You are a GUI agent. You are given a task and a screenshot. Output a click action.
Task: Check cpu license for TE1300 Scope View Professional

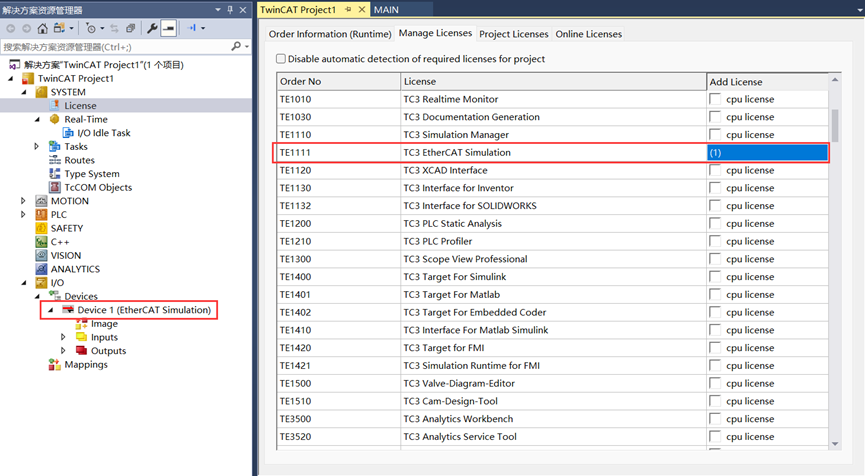(715, 259)
